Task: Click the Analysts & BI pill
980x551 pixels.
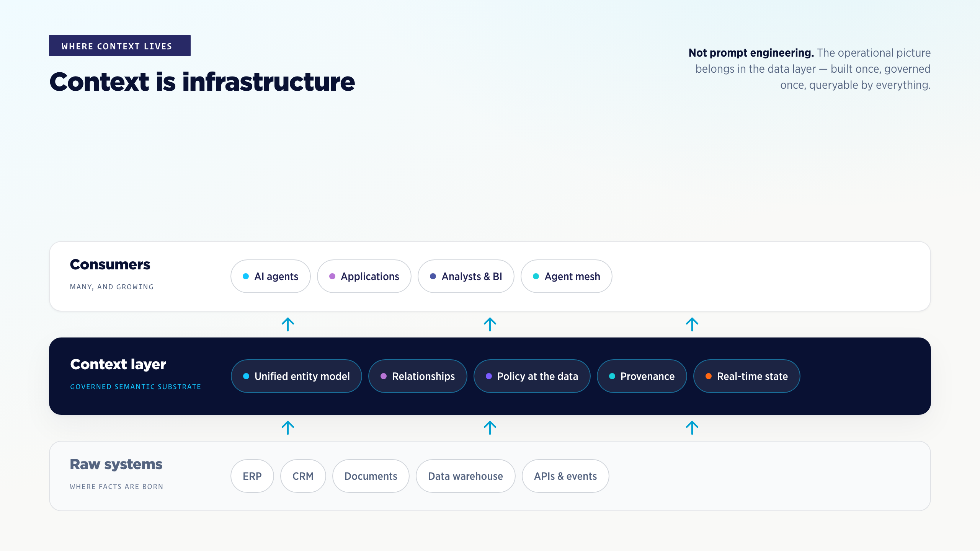Action: (466, 276)
